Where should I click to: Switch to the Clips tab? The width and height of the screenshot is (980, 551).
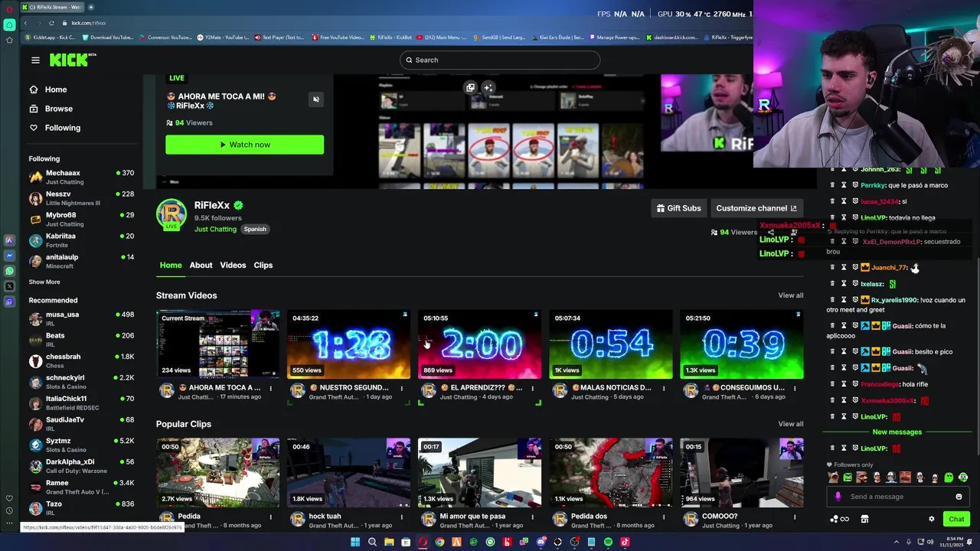point(263,265)
